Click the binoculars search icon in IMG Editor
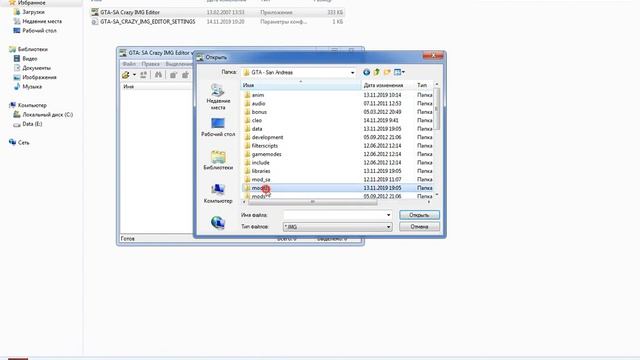 (158, 75)
